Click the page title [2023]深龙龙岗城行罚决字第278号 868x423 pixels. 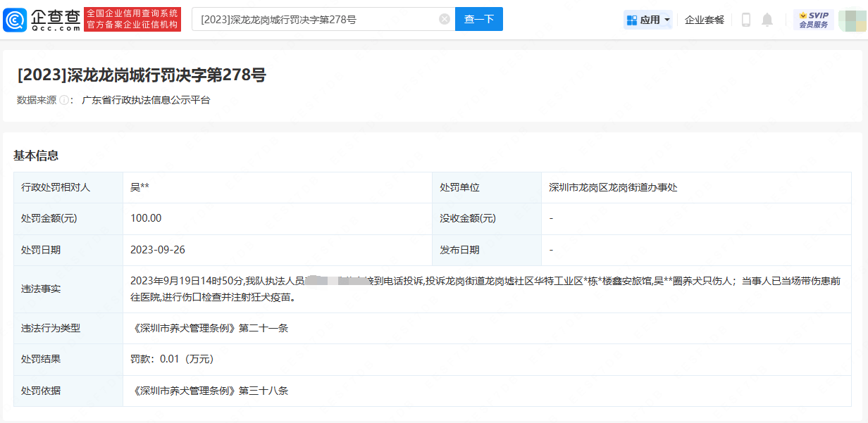pyautogui.click(x=142, y=75)
